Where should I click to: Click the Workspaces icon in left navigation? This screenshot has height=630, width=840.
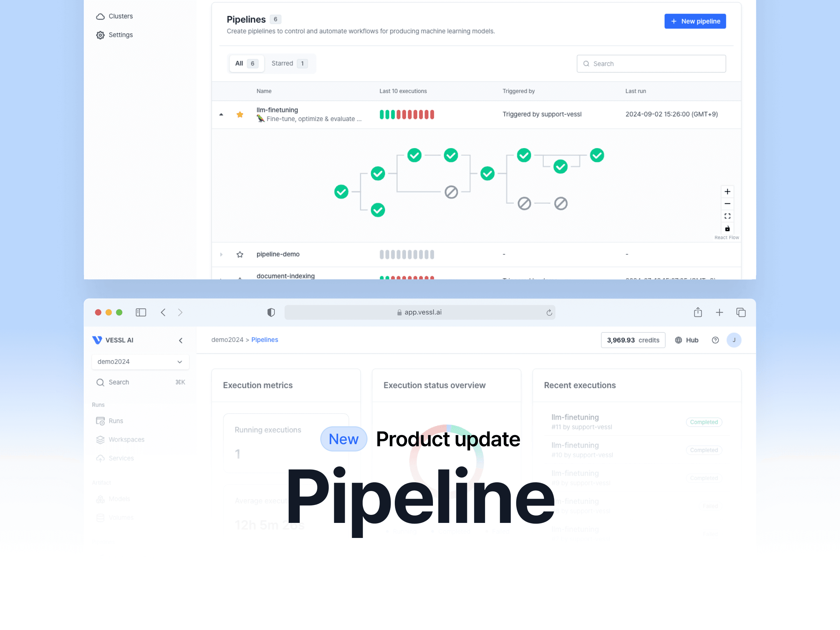point(100,439)
